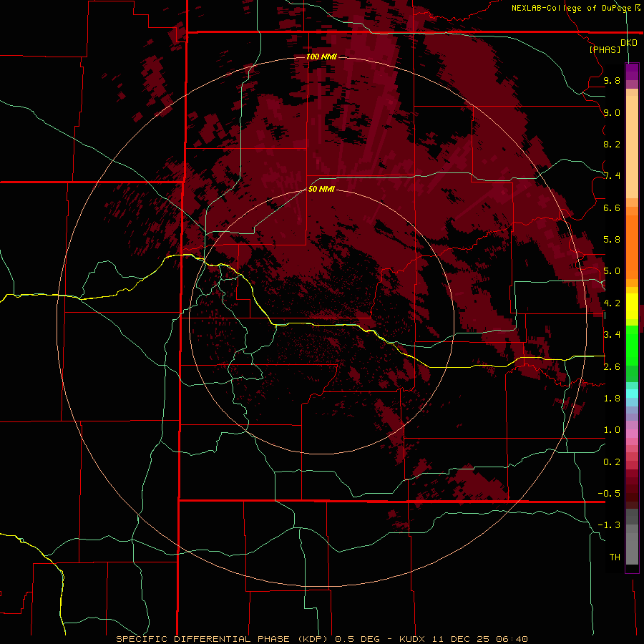This screenshot has height=644, width=644.
Task: Click the 0.2 legend value
Action: click(612, 462)
